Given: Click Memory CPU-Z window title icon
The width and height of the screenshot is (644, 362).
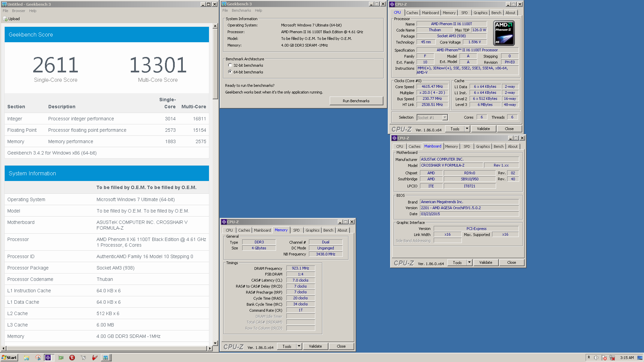Looking at the screenshot, I should point(224,222).
